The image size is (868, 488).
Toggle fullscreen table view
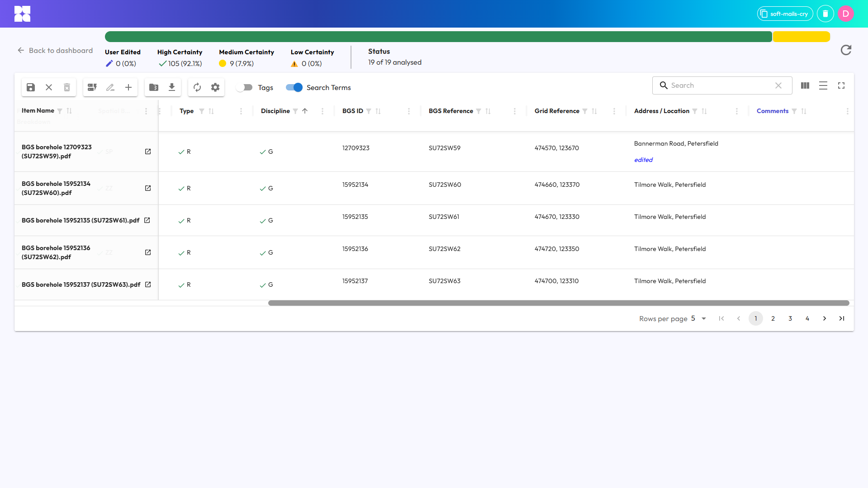click(841, 85)
